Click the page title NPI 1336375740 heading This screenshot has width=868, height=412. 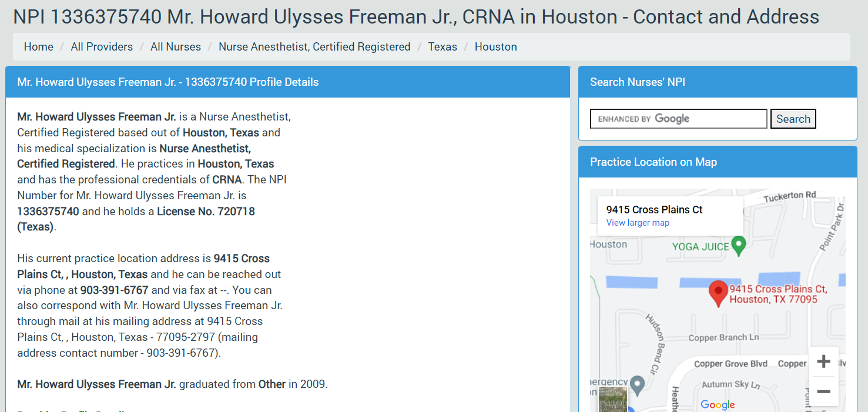pyautogui.click(x=416, y=16)
